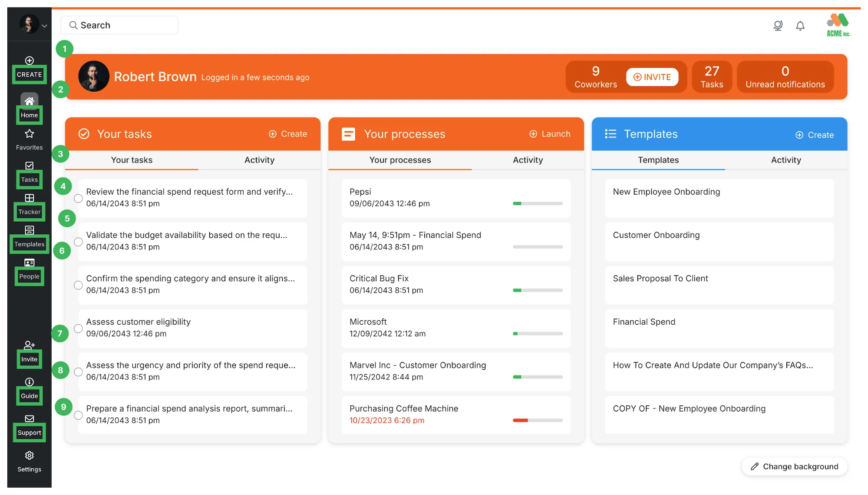The height and width of the screenshot is (495, 868).
Task: Expand the user profile menu chevron
Action: click(x=44, y=25)
